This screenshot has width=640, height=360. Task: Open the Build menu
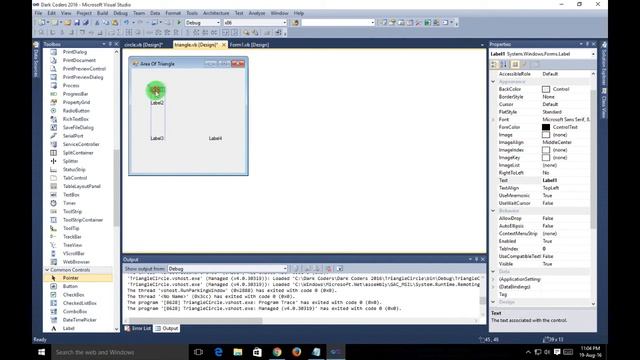(x=102, y=13)
